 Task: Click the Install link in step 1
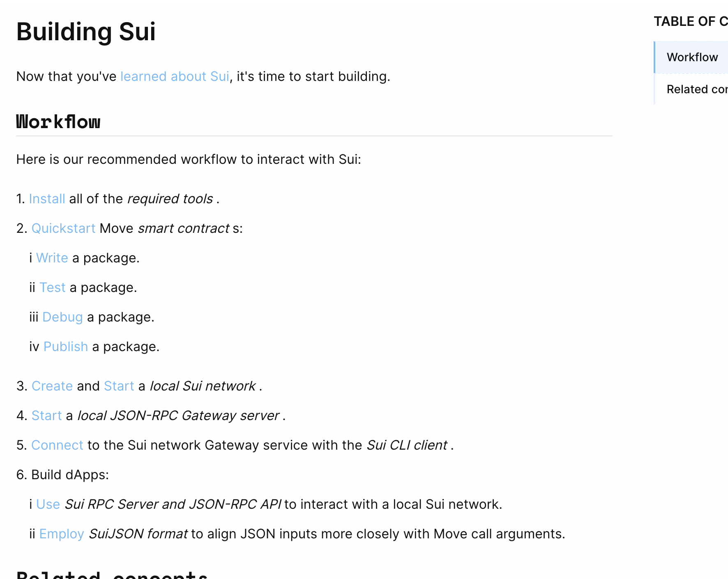[x=47, y=199]
